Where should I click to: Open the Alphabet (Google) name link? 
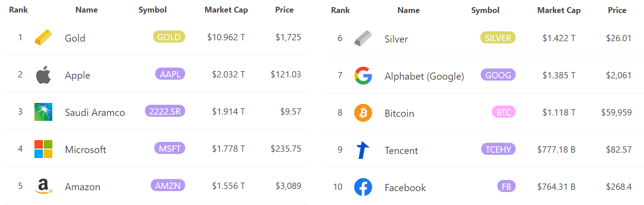coord(424,76)
